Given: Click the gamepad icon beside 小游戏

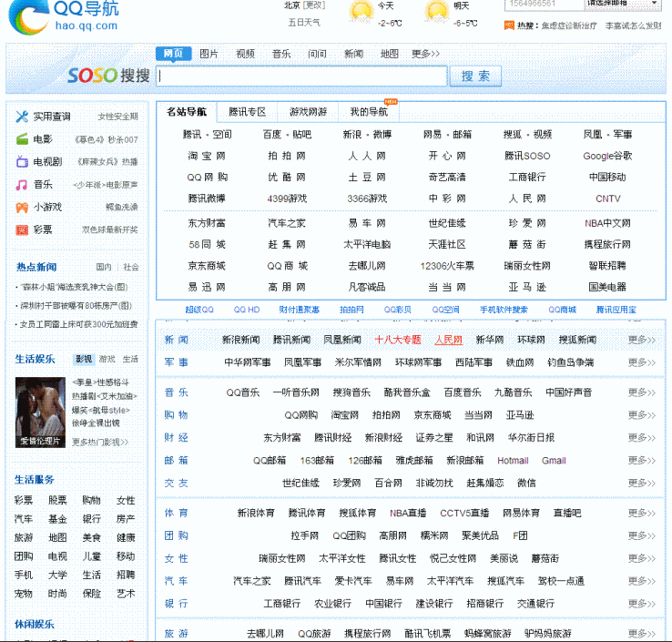Looking at the screenshot, I should (x=22, y=208).
